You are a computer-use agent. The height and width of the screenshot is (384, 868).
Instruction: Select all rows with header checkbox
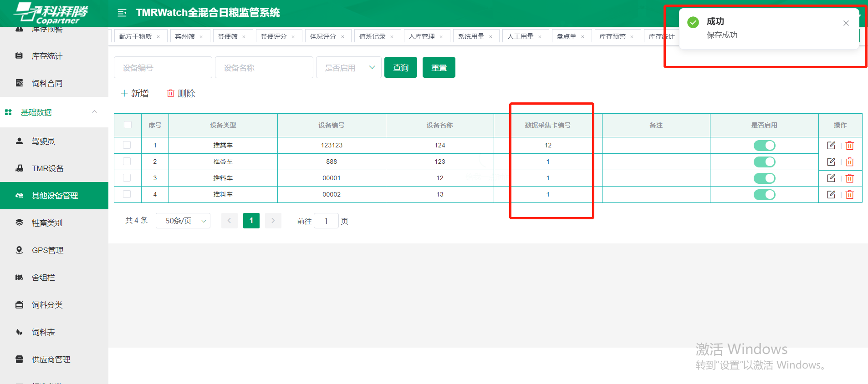point(128,125)
